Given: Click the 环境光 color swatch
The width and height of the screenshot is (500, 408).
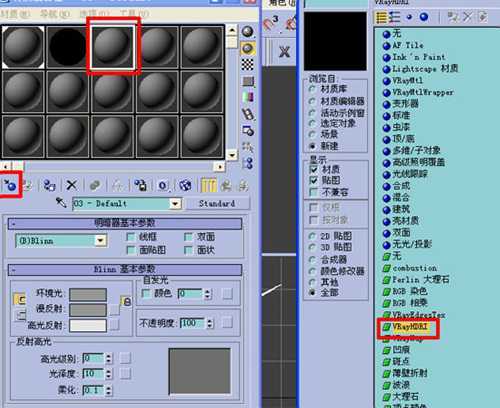Looking at the screenshot, I should pos(88,294).
